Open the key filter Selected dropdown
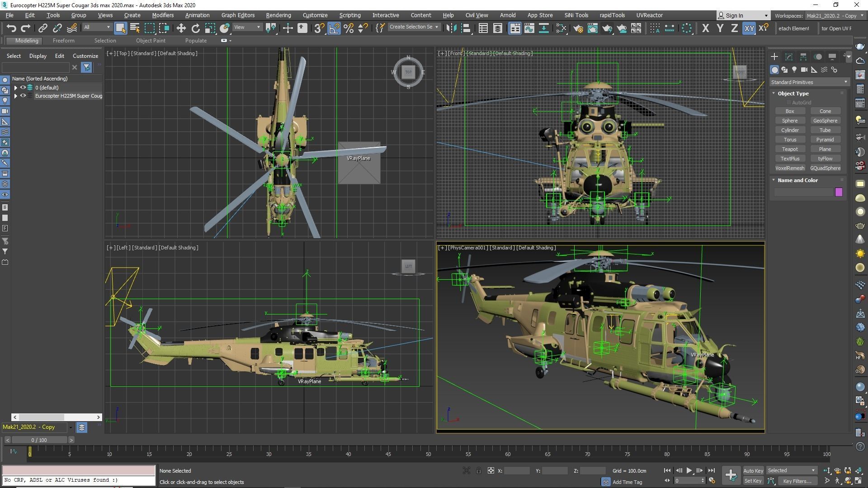Screen dimensions: 868x488 791,471
